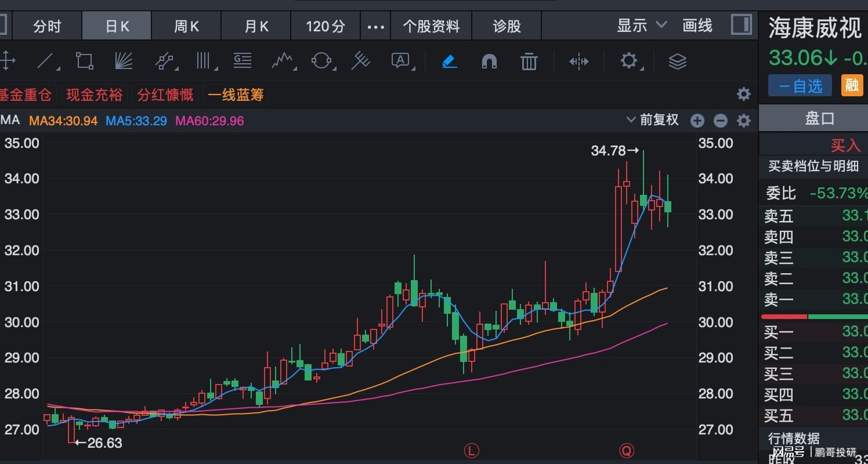Switch to the 周K weekly chart tab
This screenshot has height=464, width=868.
point(186,27)
